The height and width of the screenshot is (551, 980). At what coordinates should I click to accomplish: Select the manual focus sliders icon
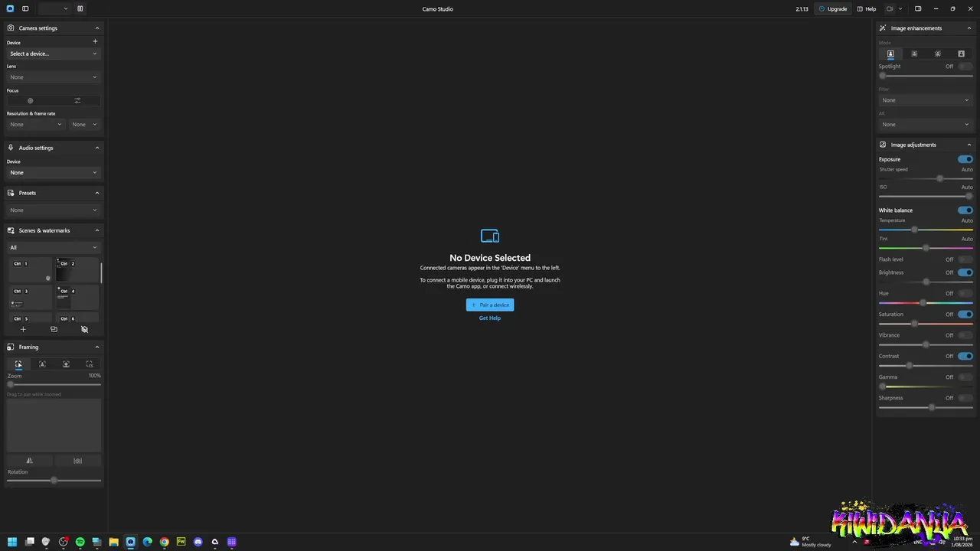pyautogui.click(x=77, y=100)
